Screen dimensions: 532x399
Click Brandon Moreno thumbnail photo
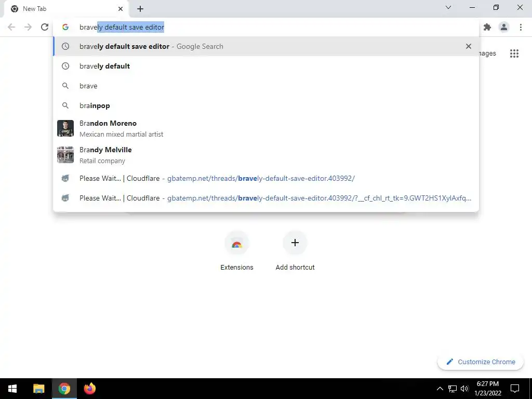pos(65,128)
